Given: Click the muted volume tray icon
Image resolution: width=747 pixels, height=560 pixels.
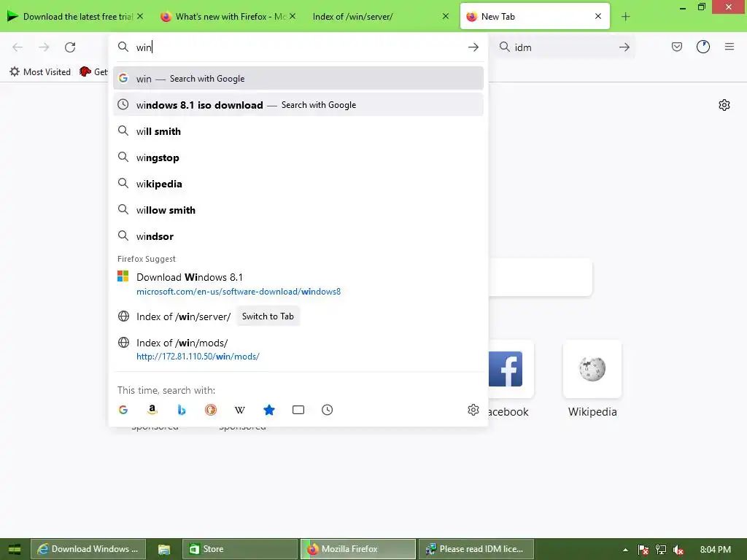Looking at the screenshot, I should click(678, 550).
